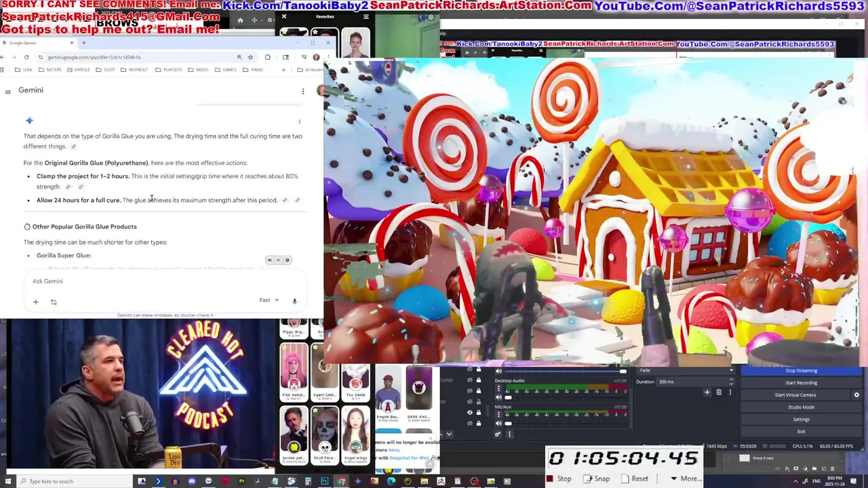The width and height of the screenshot is (868, 488).
Task: Remove transition with the trash icon
Action: 719,392
